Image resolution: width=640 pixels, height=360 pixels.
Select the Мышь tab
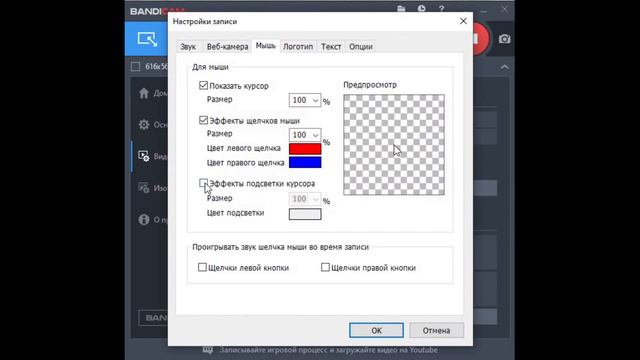[x=266, y=46]
